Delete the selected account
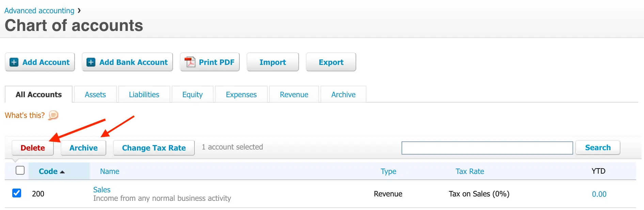The height and width of the screenshot is (210, 644). (33, 148)
